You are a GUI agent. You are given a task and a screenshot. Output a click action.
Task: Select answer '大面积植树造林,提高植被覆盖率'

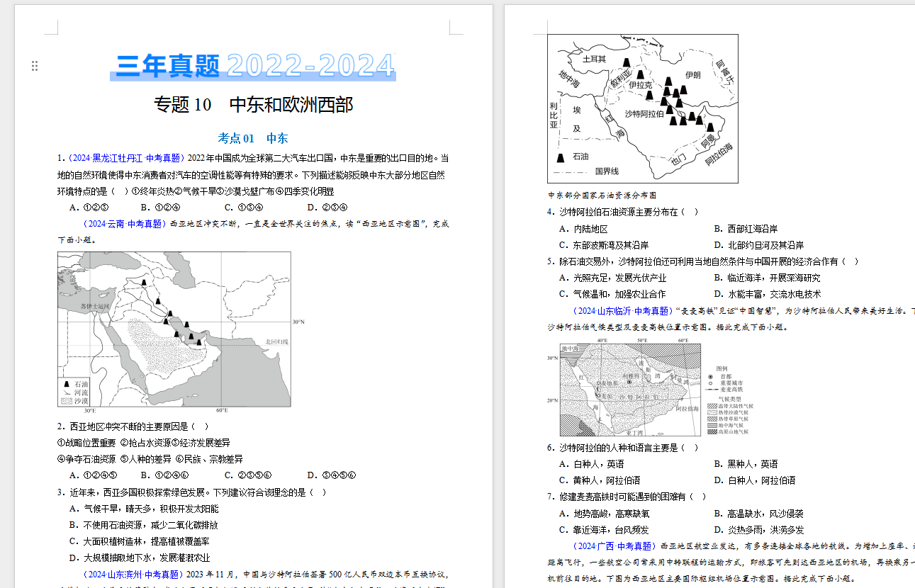[x=139, y=541]
